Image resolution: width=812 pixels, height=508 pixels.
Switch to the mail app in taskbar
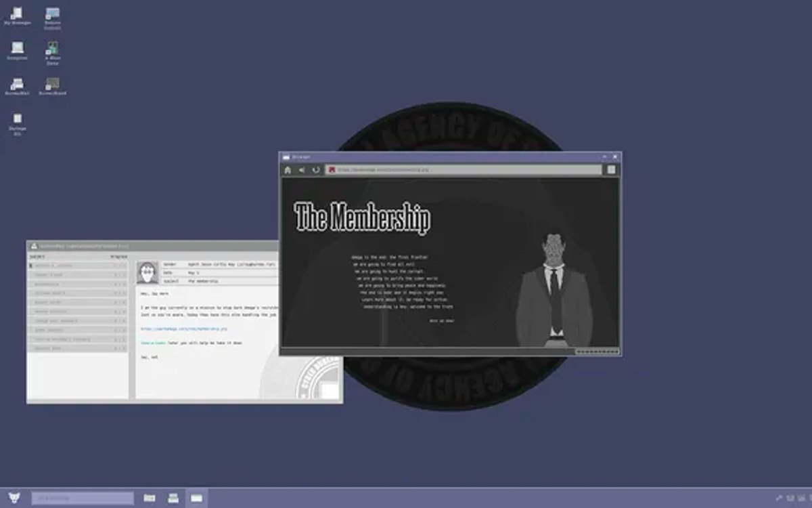(173, 498)
